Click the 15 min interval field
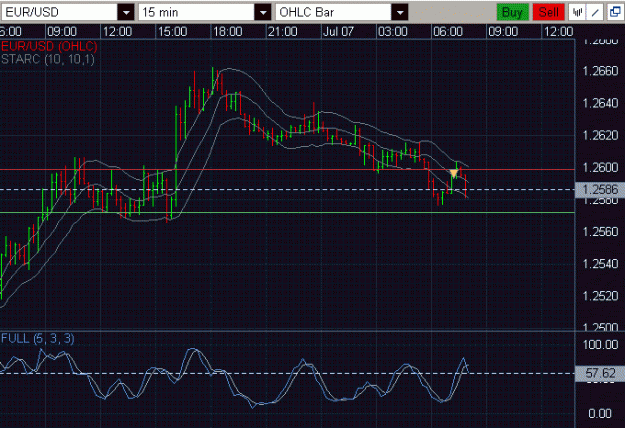This screenshot has height=428, width=625. coord(197,12)
